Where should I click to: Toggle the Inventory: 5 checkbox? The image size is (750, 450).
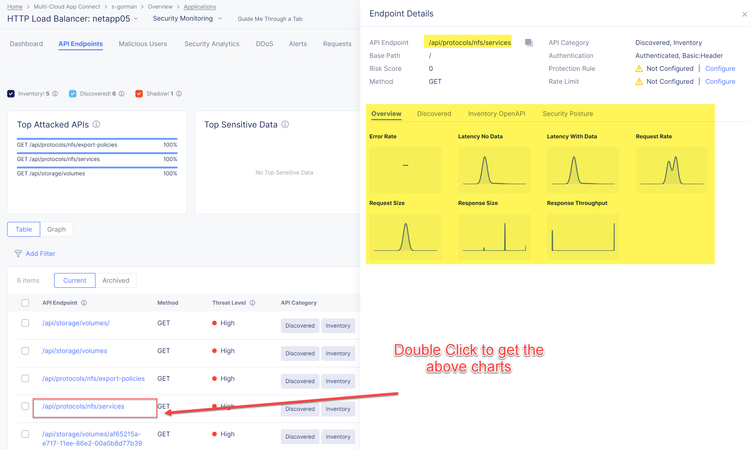pos(11,94)
